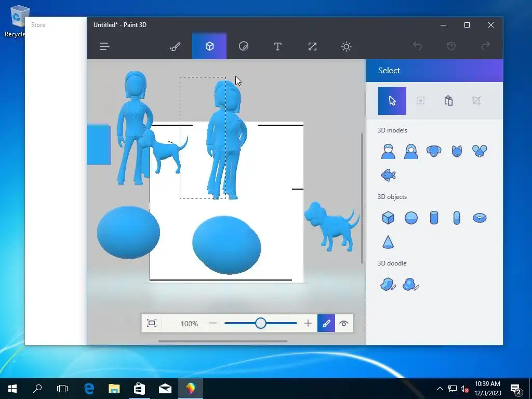This screenshot has width=532, height=399.
Task: Click the vertical canvas scrollbar
Action: click(362, 198)
